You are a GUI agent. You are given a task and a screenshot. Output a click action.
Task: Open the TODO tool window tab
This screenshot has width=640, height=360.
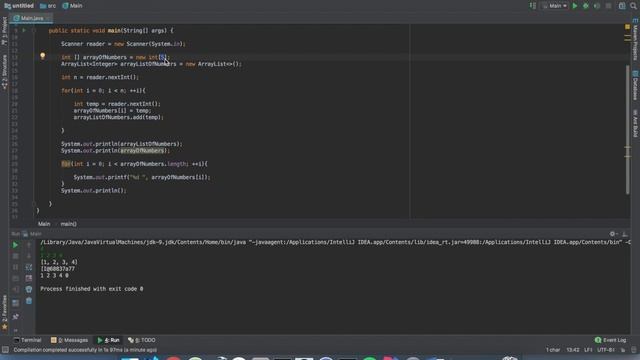pyautogui.click(x=142, y=340)
